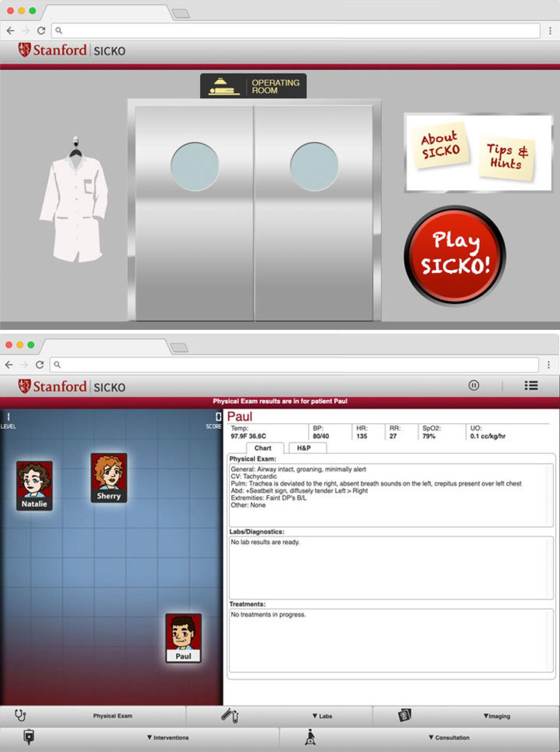The height and width of the screenshot is (752, 560).
Task: Click forward arrow in top browser window
Action: (26, 31)
